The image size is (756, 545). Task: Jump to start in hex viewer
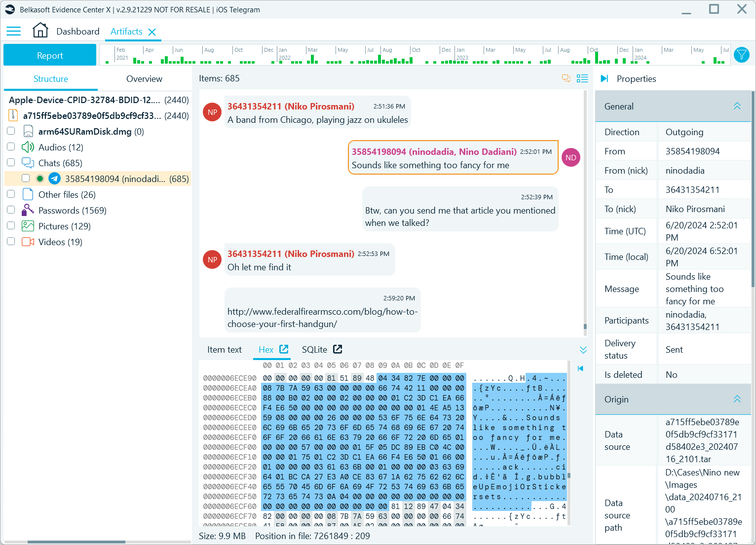click(580, 368)
